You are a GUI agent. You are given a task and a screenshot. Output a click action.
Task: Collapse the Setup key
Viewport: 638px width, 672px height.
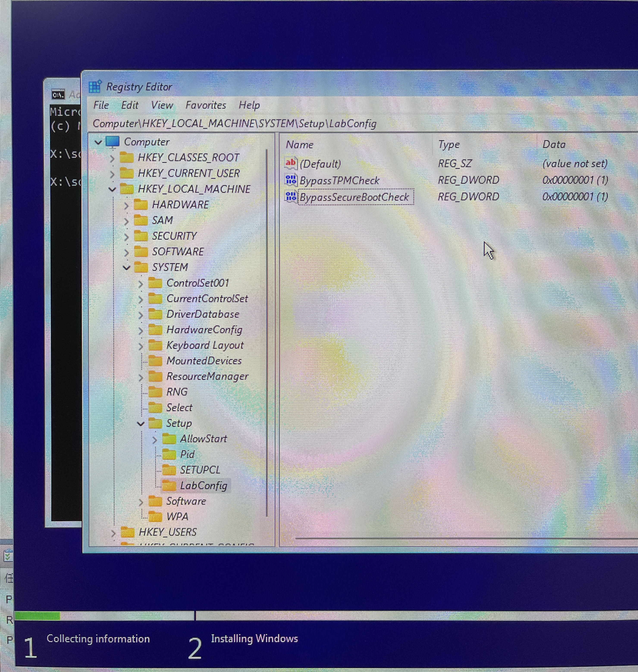click(141, 424)
